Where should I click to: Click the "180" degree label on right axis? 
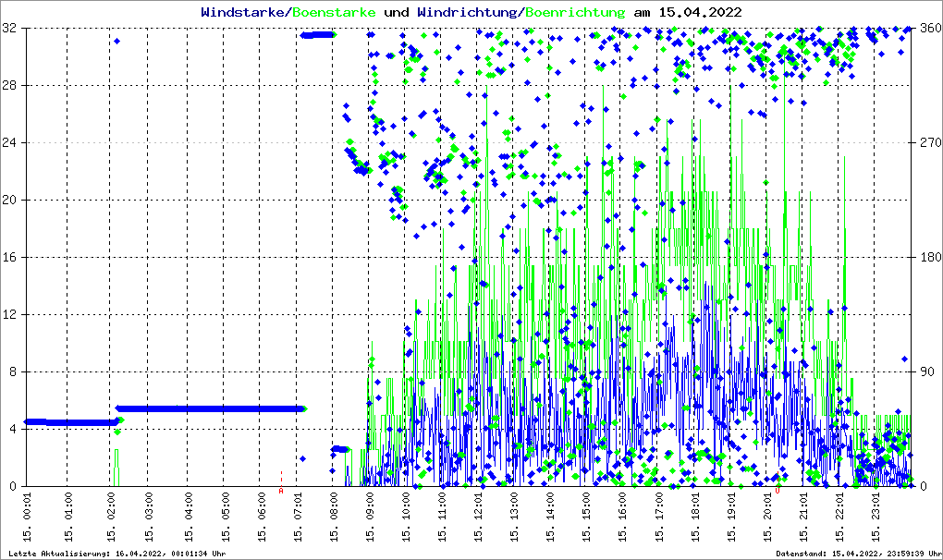pyautogui.click(x=928, y=258)
